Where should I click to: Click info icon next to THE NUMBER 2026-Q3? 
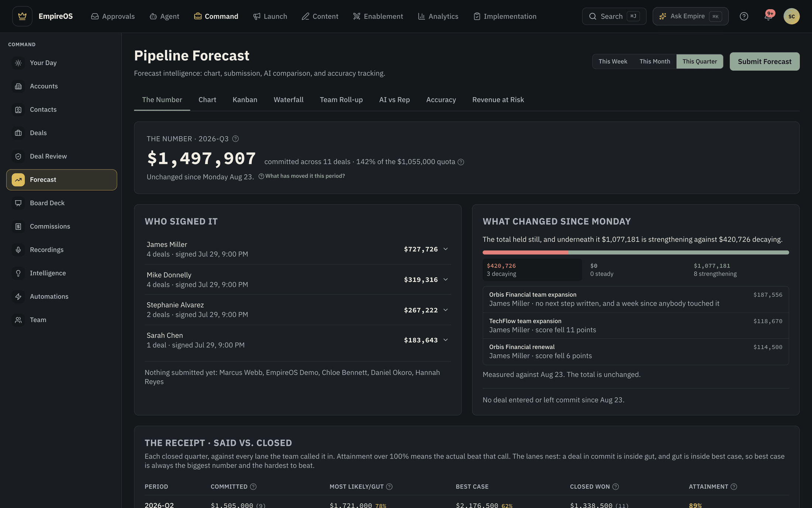coord(235,139)
